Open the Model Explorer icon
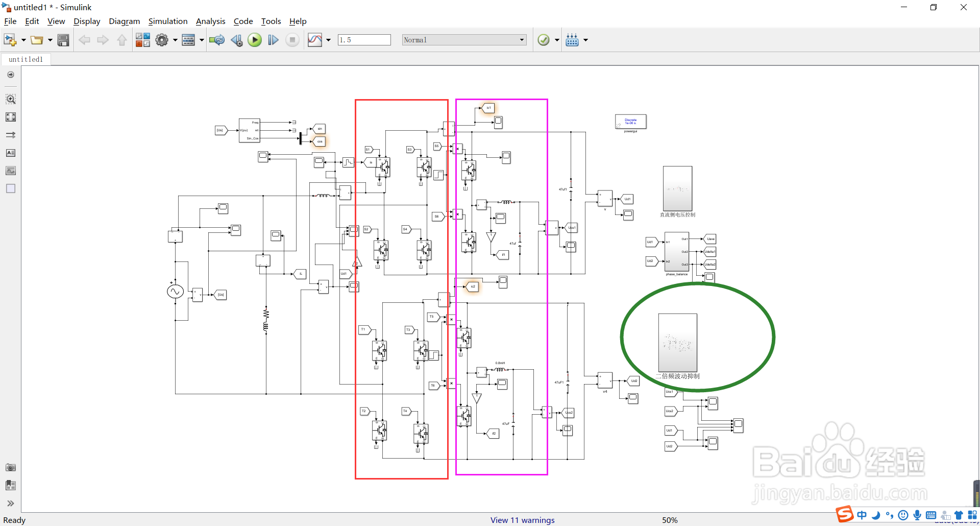The width and height of the screenshot is (980, 526). (188, 40)
